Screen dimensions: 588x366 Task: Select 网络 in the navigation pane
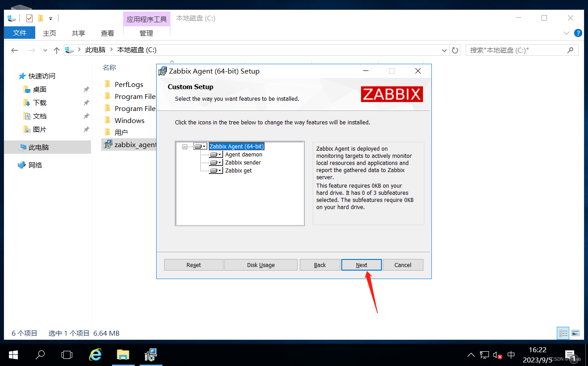coord(35,165)
